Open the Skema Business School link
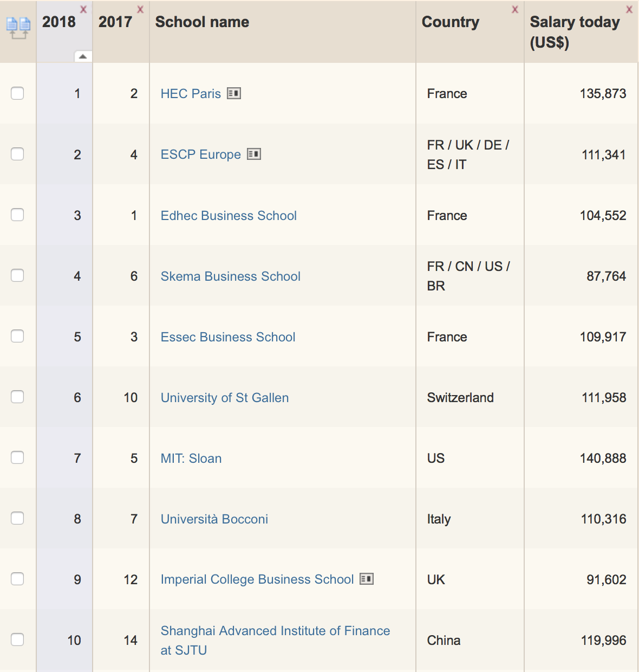The height and width of the screenshot is (672, 639). coord(231,276)
